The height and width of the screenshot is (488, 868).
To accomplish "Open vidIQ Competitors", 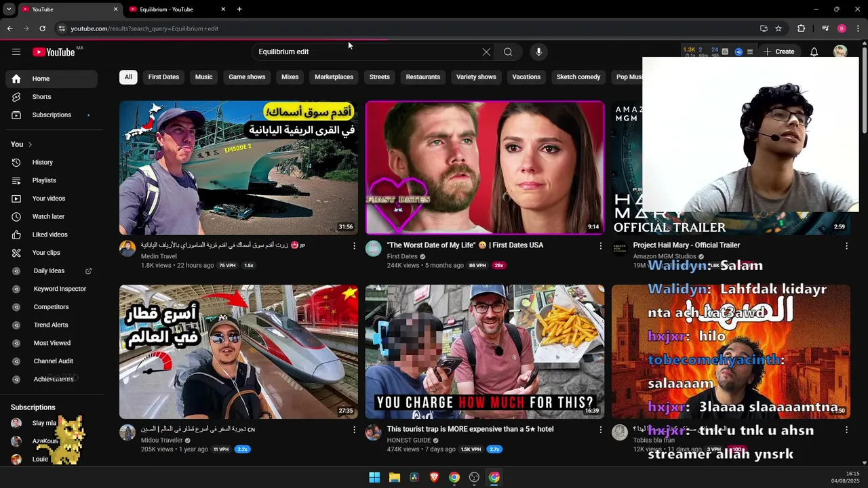I will coord(52,307).
